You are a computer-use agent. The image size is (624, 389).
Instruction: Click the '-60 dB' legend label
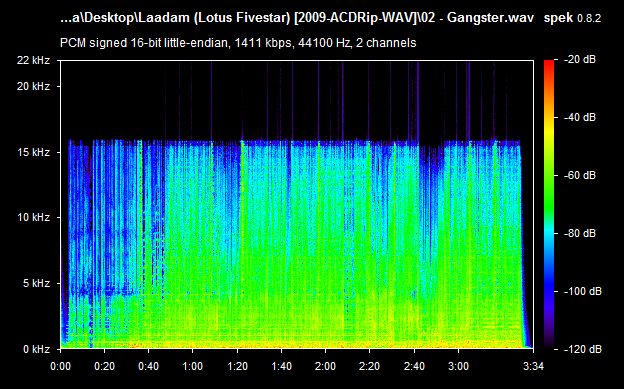pyautogui.click(x=580, y=175)
